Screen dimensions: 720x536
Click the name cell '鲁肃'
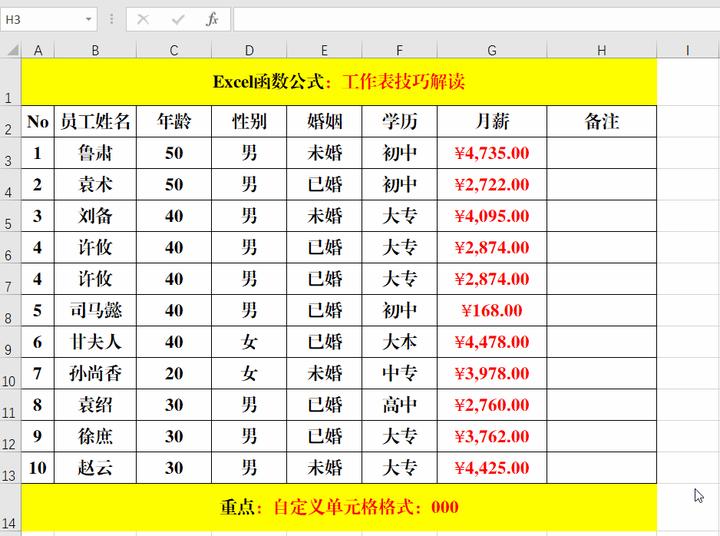[95, 153]
